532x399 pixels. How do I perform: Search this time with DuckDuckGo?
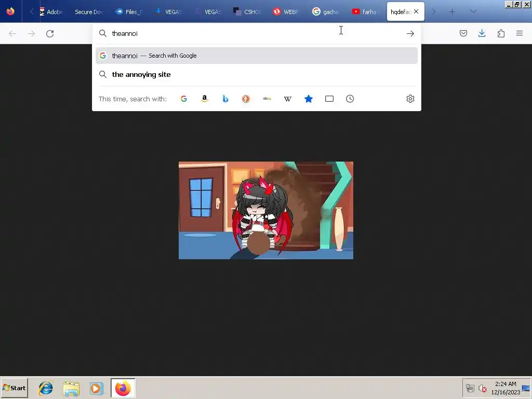coord(246,99)
